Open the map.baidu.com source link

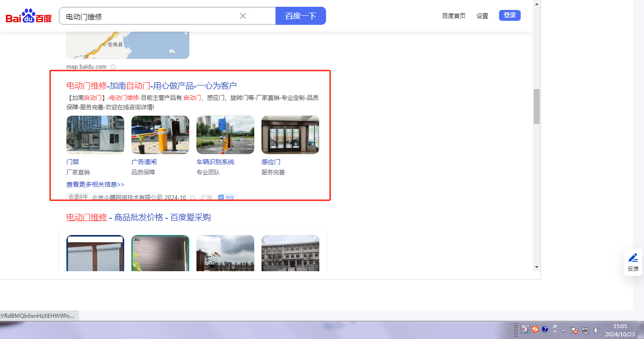pos(86,67)
